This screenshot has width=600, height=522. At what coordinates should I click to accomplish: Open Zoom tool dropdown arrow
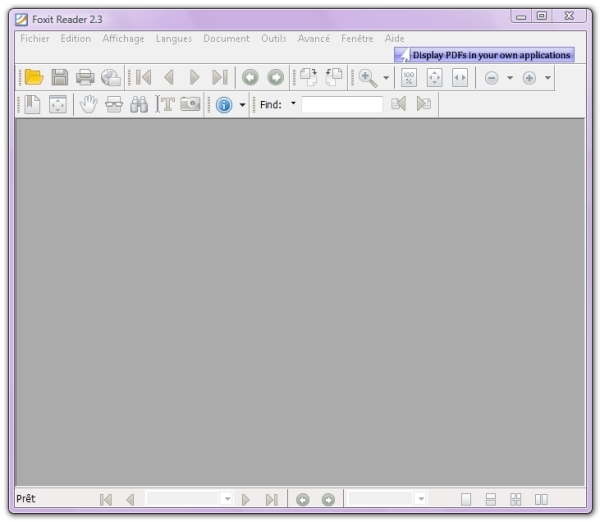coord(386,78)
